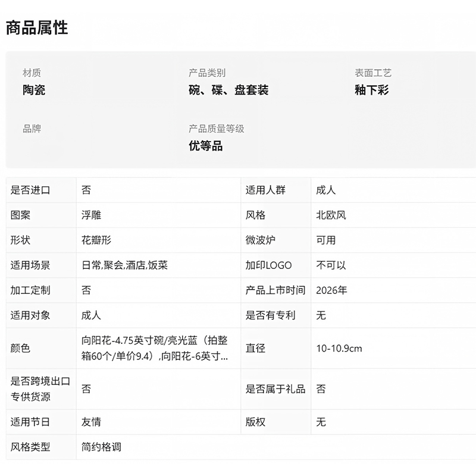
Task: Select the microwave value '可用'
Action: 325,240
